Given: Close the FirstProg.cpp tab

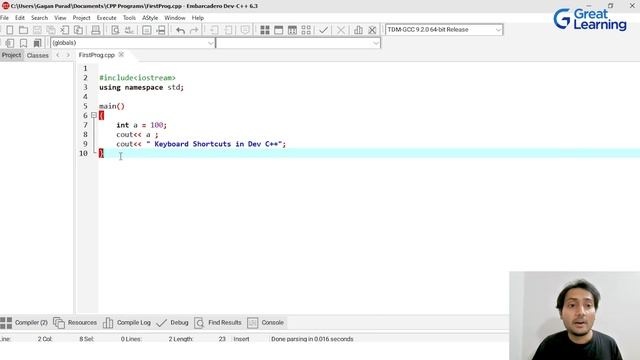Looking at the screenshot, I should point(121,54).
